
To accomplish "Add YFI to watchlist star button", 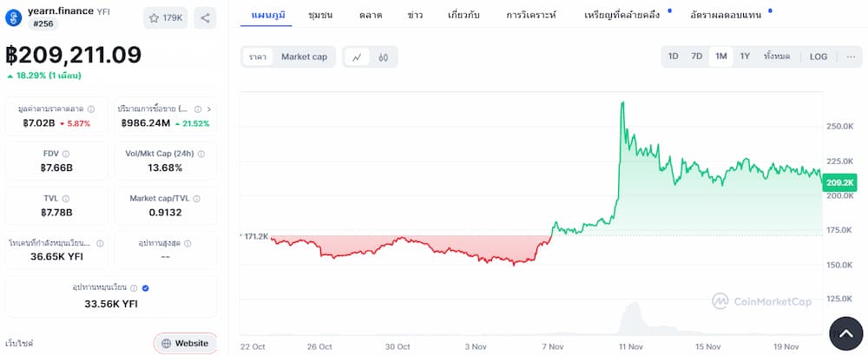I will pos(166,17).
